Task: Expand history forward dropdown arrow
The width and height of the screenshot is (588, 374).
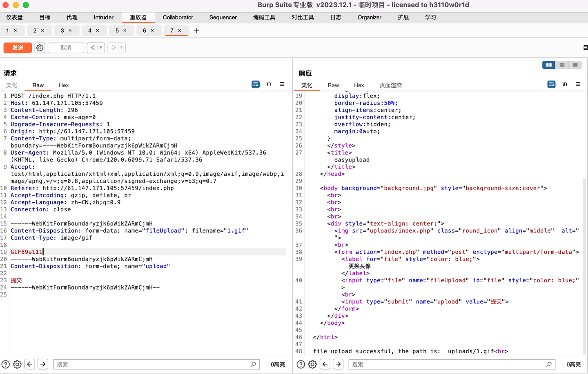Action: pos(121,48)
